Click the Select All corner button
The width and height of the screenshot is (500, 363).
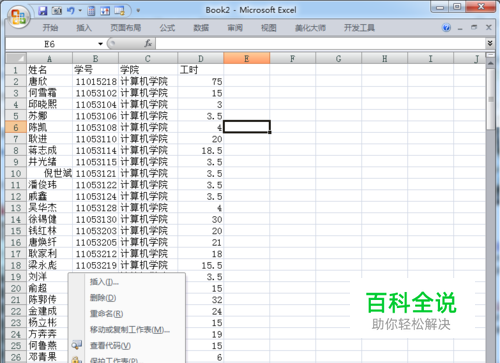(x=16, y=59)
